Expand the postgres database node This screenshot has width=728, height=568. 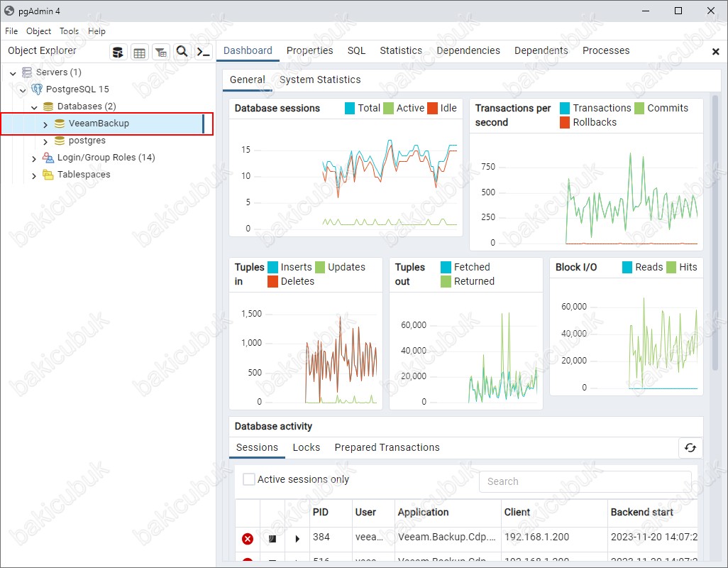point(45,141)
